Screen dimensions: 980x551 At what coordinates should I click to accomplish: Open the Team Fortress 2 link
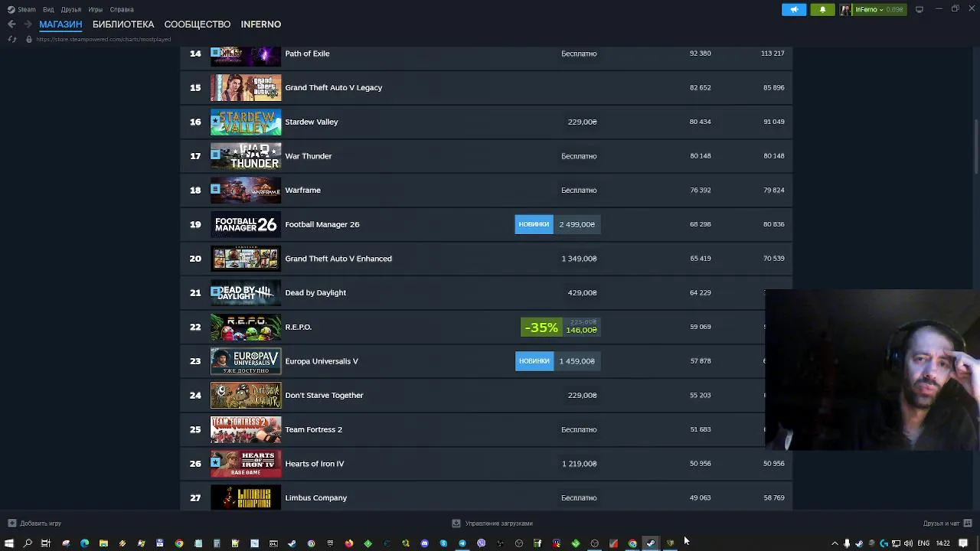click(x=313, y=429)
